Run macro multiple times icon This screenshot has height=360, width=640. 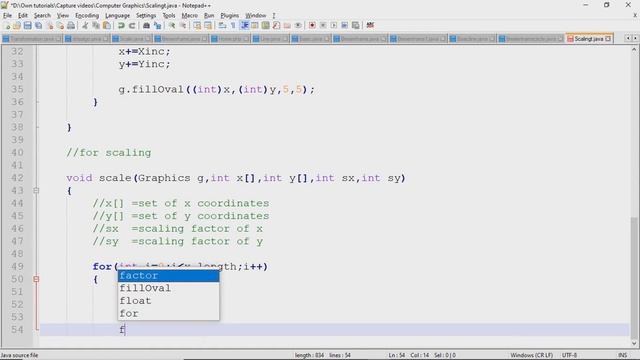(x=344, y=25)
